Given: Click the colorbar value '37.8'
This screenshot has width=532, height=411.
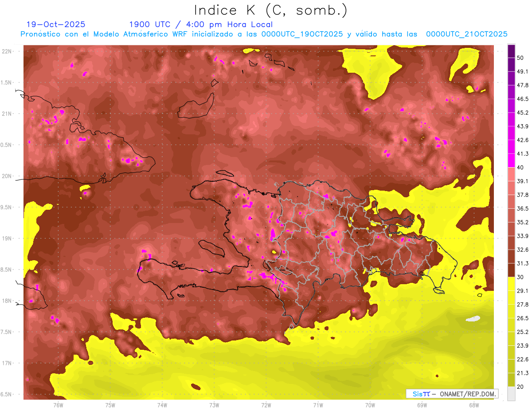Looking at the screenshot, I should point(523,195).
